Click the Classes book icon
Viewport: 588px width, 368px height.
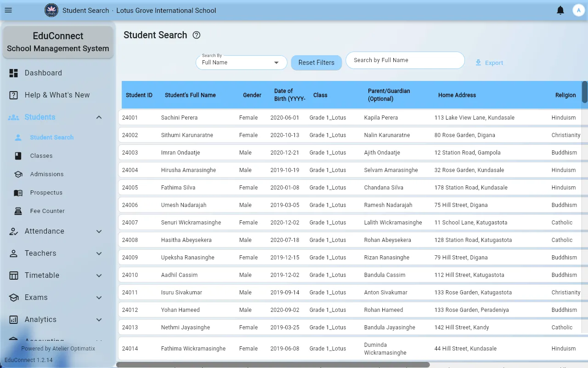[18, 156]
